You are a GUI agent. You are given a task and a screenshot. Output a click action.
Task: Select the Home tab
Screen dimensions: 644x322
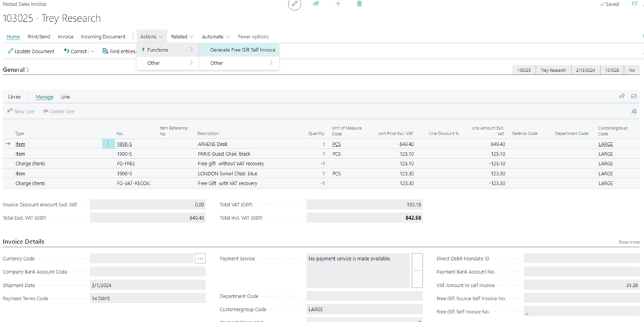pyautogui.click(x=13, y=36)
